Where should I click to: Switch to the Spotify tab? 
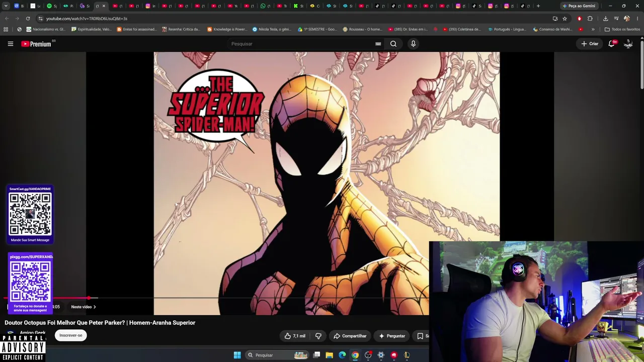click(x=52, y=6)
